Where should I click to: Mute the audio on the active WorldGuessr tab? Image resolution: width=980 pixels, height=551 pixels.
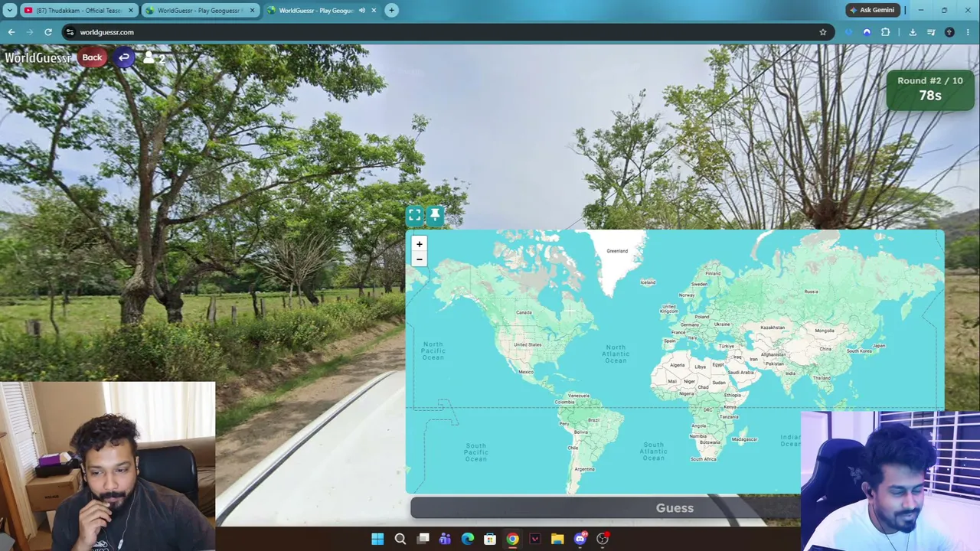362,10
